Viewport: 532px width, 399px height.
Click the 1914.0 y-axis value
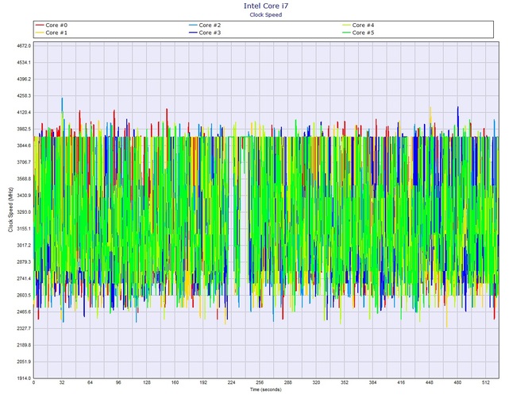pyautogui.click(x=24, y=378)
